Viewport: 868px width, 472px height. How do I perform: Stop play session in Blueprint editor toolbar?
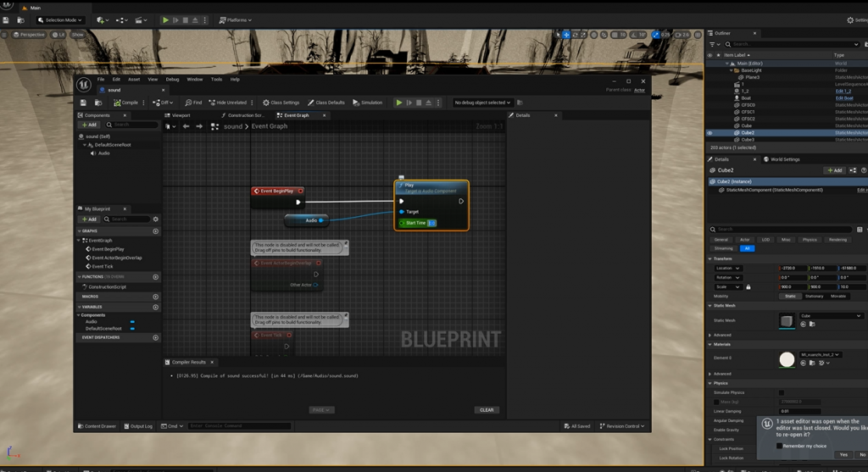coord(419,103)
